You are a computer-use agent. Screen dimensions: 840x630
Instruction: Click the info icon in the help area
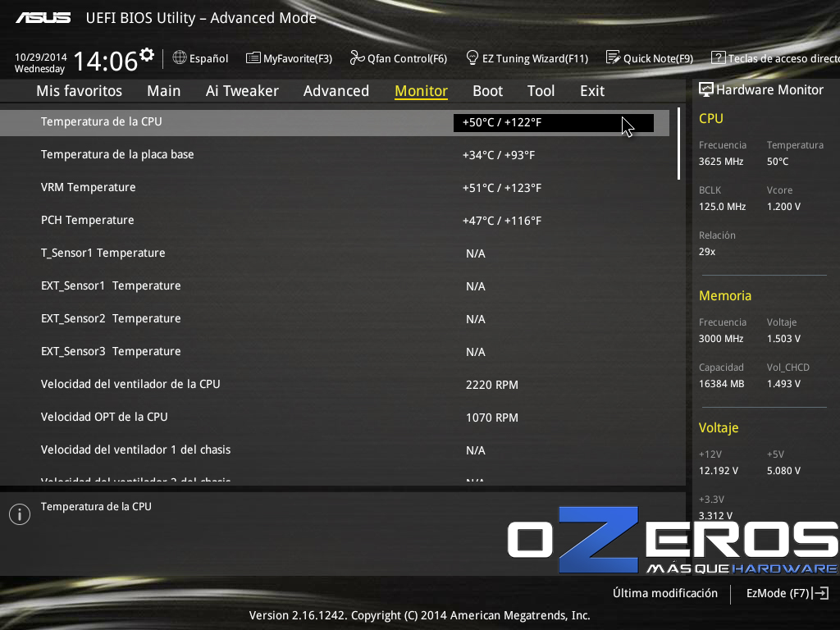[20, 514]
